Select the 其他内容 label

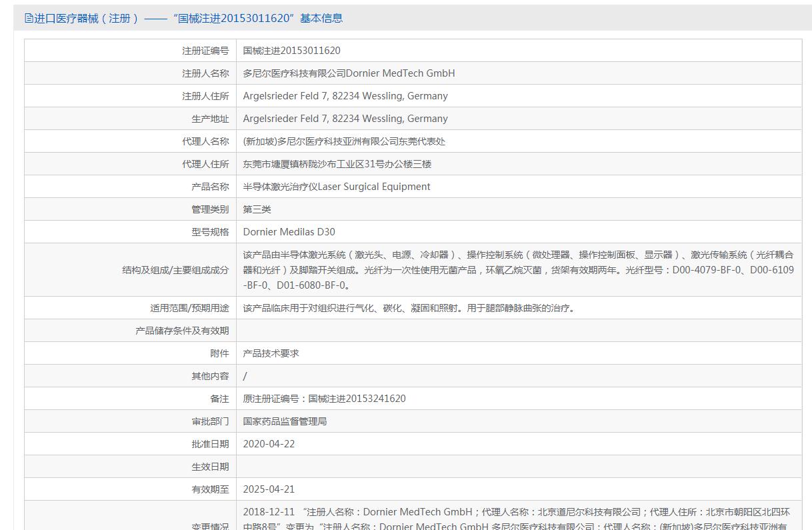click(210, 376)
